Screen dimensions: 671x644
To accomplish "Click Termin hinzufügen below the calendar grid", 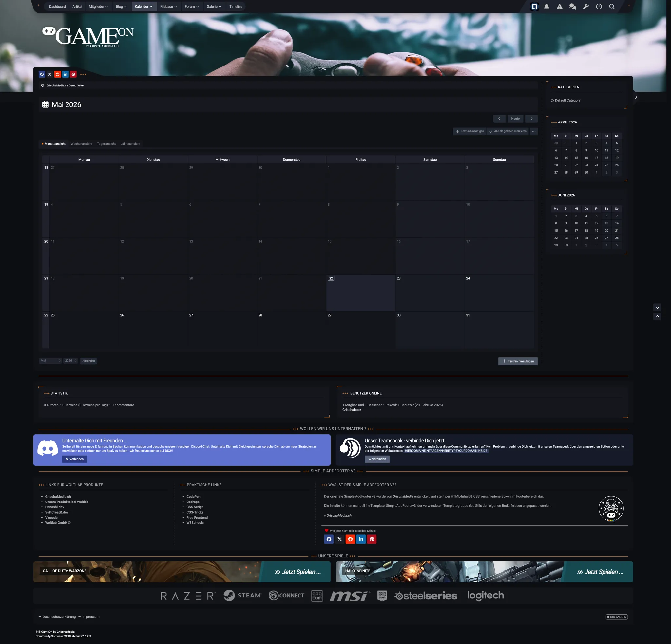I will (x=518, y=361).
